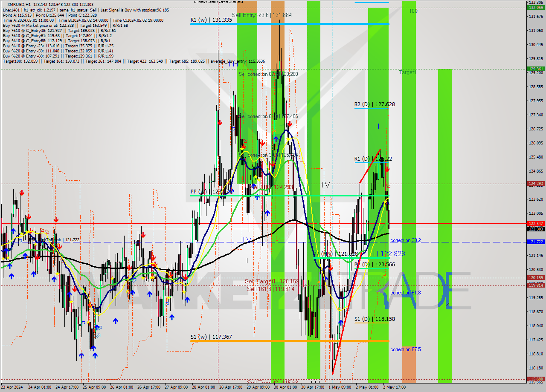Select the 123.620 value on price scale

[535, 199]
